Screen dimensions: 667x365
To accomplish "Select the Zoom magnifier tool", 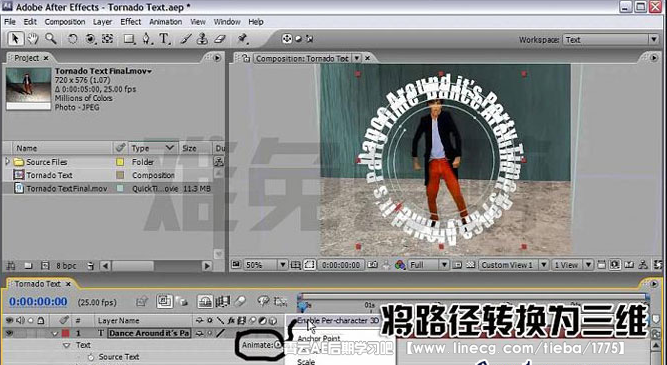I will 51,39.
